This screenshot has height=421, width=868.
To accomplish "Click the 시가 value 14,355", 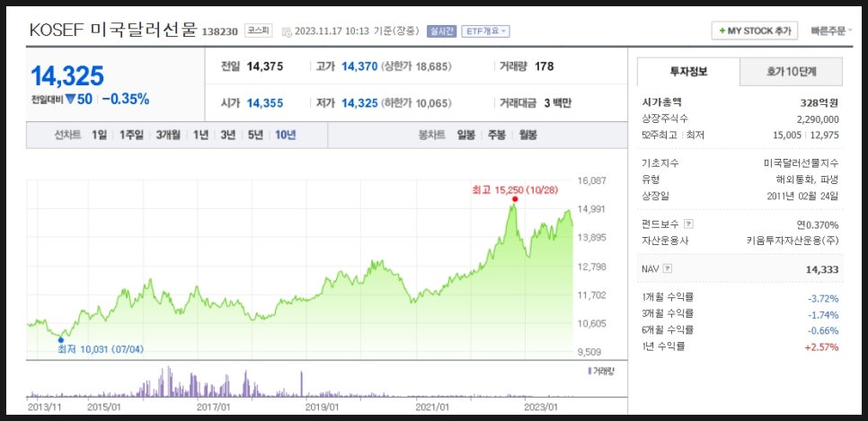I will pos(264,103).
